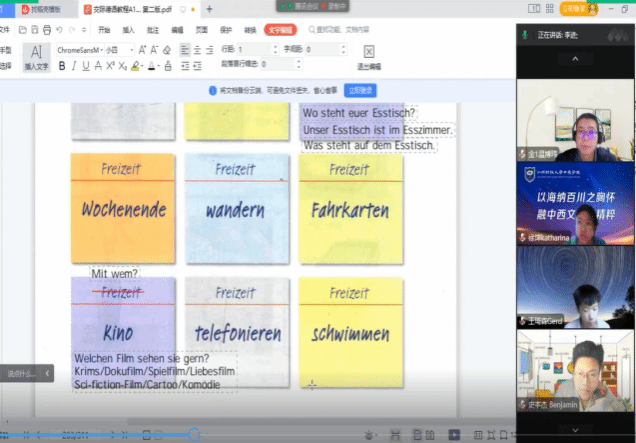Screen dimensions: 636x443
Task: Click the font color swatch button
Action: point(152,67)
